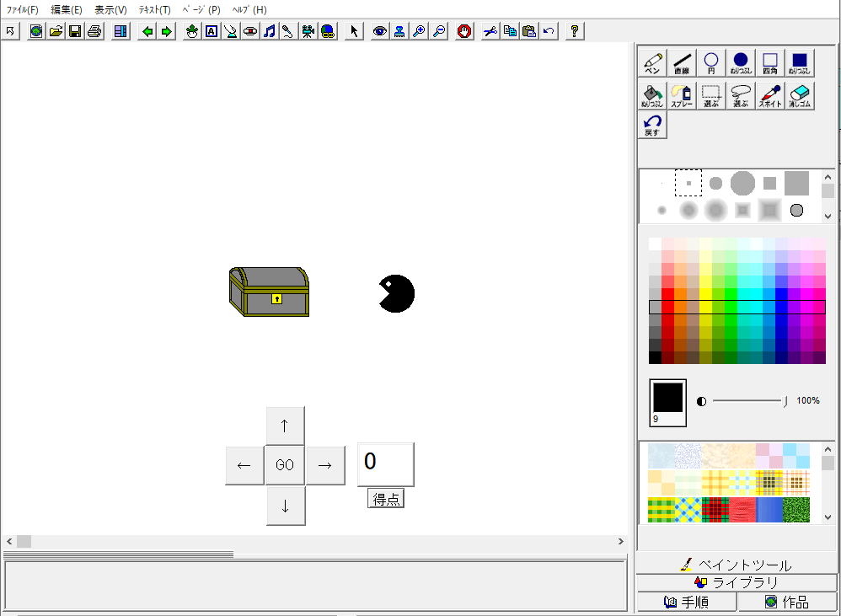Open the ヘルプ(H) menu
The height and width of the screenshot is (616, 841).
coord(249,9)
